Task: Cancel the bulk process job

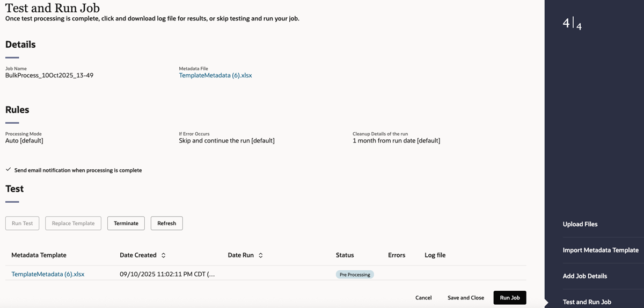Action: (x=423, y=298)
